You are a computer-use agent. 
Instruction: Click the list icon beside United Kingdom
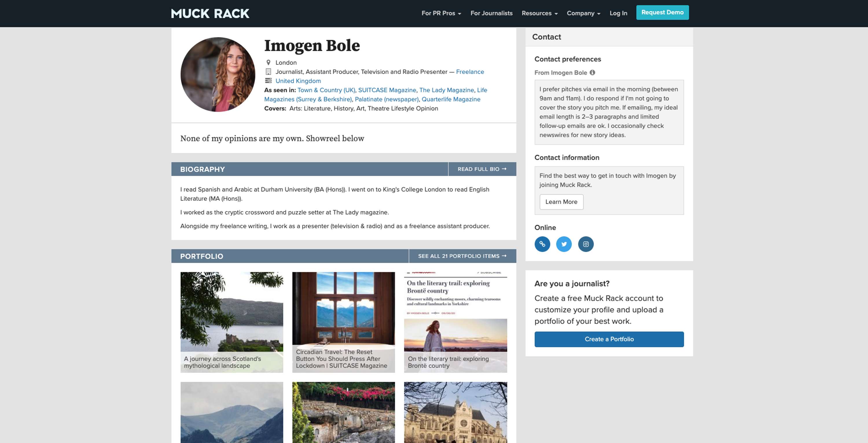pos(268,81)
